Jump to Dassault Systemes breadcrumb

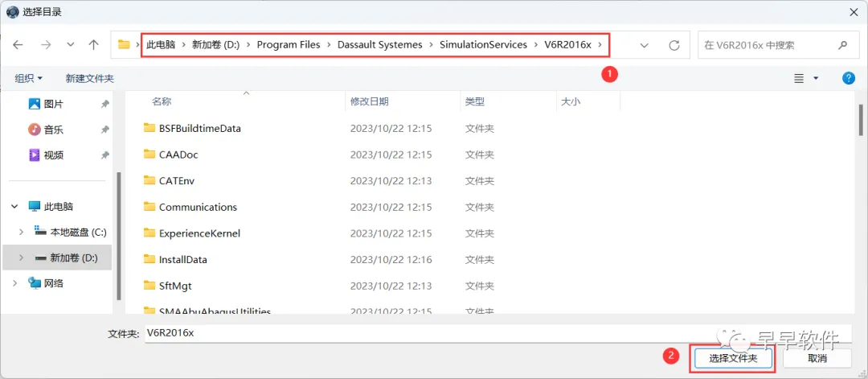pyautogui.click(x=379, y=45)
